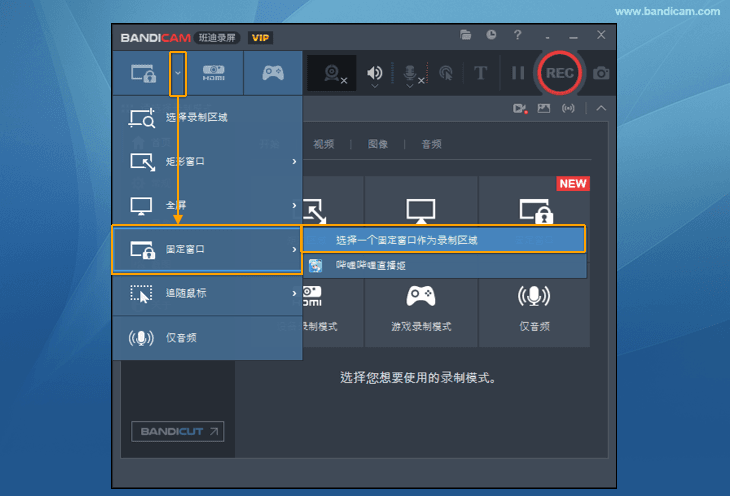Click the 班迪录屏 label badge
Screen dimensions: 730x496
pyautogui.click(x=217, y=38)
